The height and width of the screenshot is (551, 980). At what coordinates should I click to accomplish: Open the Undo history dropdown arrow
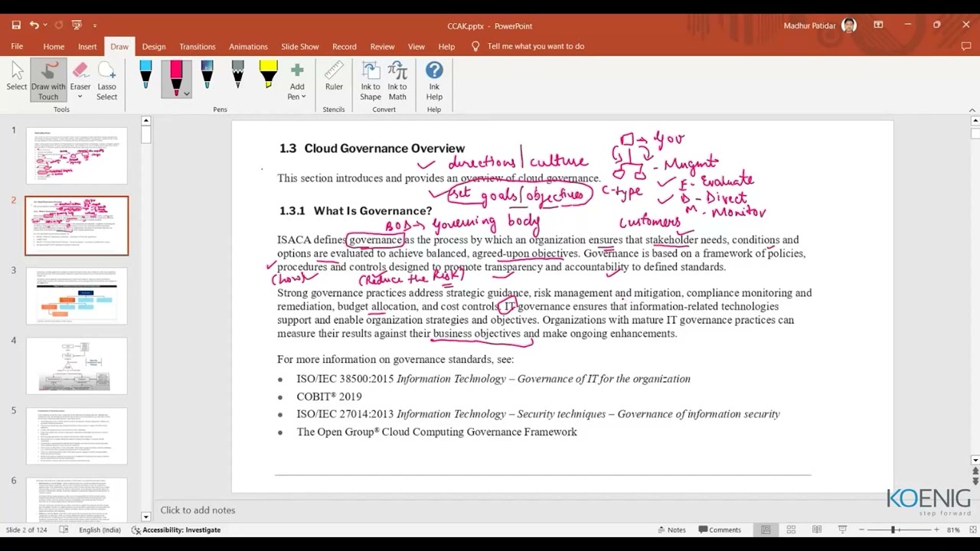(x=45, y=26)
